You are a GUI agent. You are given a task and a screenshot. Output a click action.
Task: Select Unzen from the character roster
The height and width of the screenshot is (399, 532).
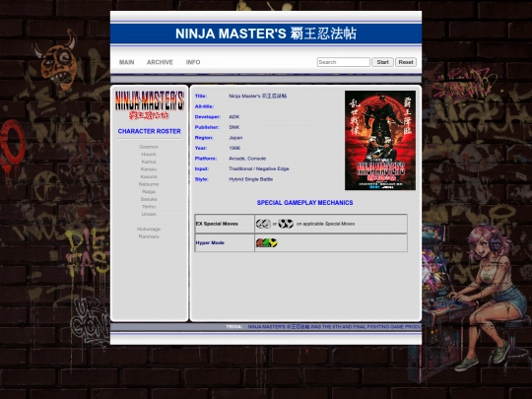(x=149, y=214)
